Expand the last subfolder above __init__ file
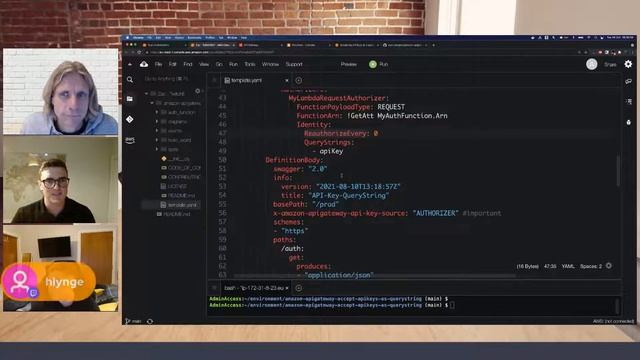The width and height of the screenshot is (640, 360). 157,149
